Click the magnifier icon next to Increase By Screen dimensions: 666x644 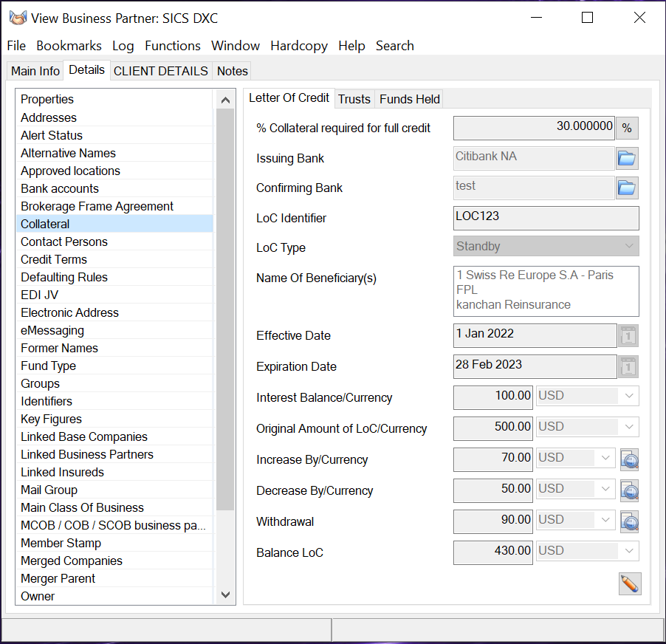pyautogui.click(x=629, y=459)
